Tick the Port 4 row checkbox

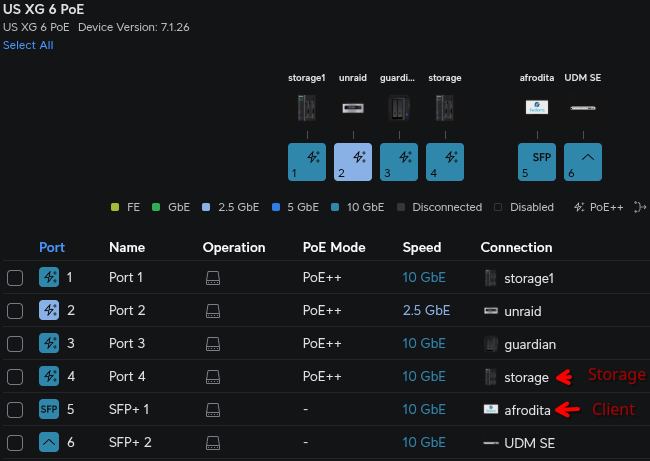[15, 377]
